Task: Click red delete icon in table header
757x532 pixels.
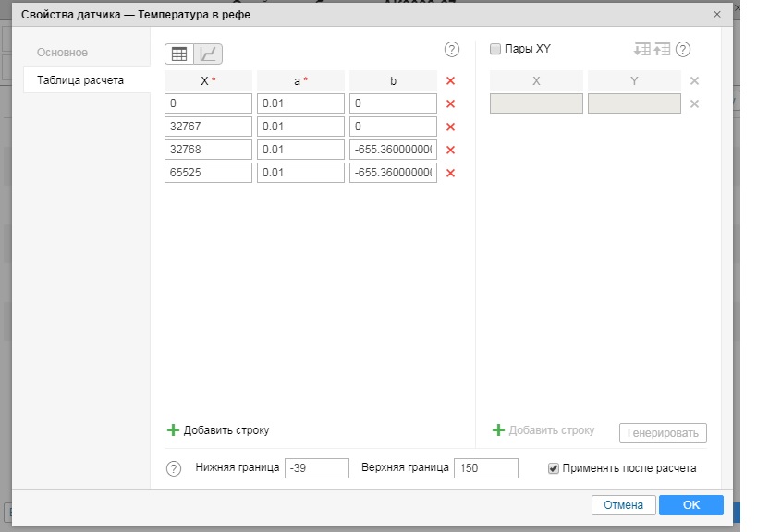Action: click(451, 81)
